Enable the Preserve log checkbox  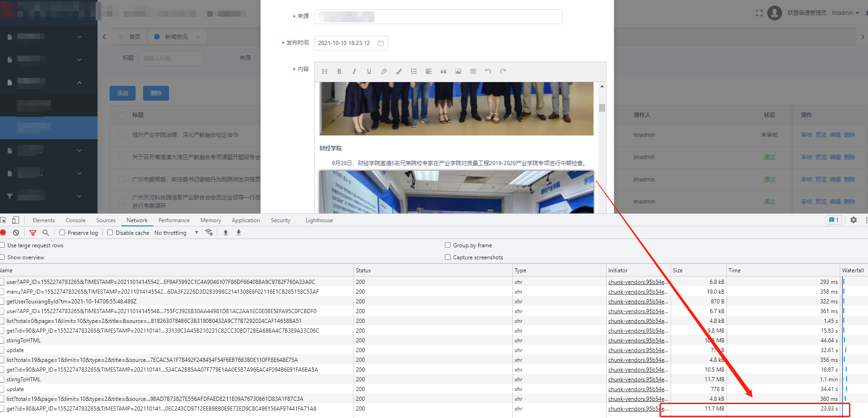(x=62, y=232)
